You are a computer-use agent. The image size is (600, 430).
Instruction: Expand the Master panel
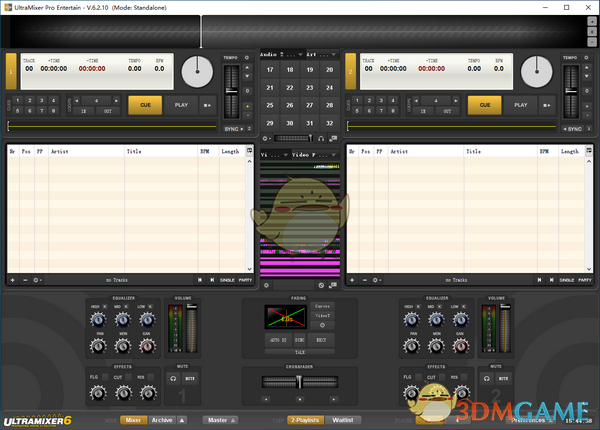click(x=220, y=420)
